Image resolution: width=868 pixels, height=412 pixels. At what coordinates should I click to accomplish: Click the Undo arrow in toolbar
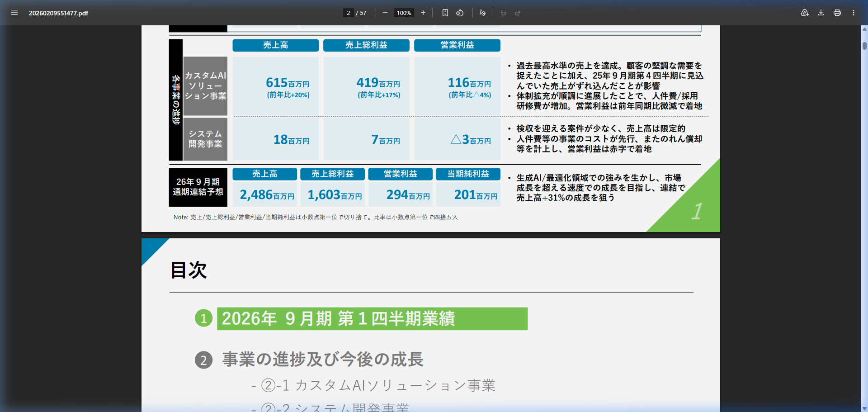tap(503, 13)
